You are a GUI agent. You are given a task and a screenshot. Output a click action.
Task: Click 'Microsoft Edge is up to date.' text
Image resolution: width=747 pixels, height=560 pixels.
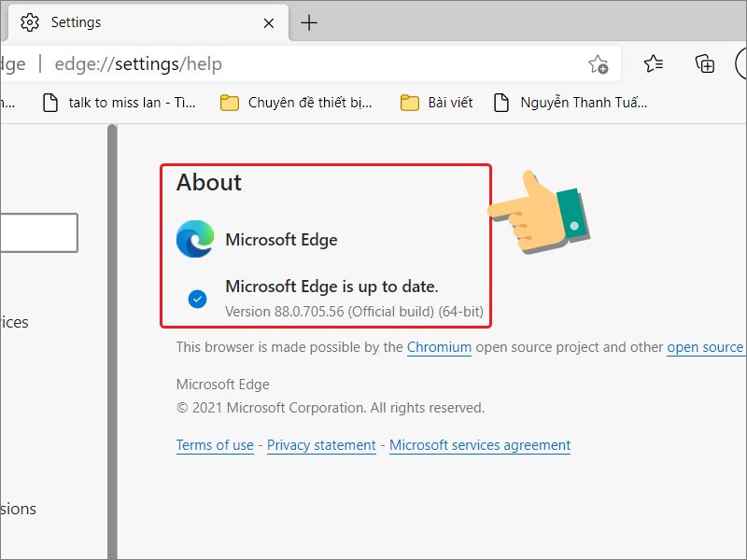[331, 287]
